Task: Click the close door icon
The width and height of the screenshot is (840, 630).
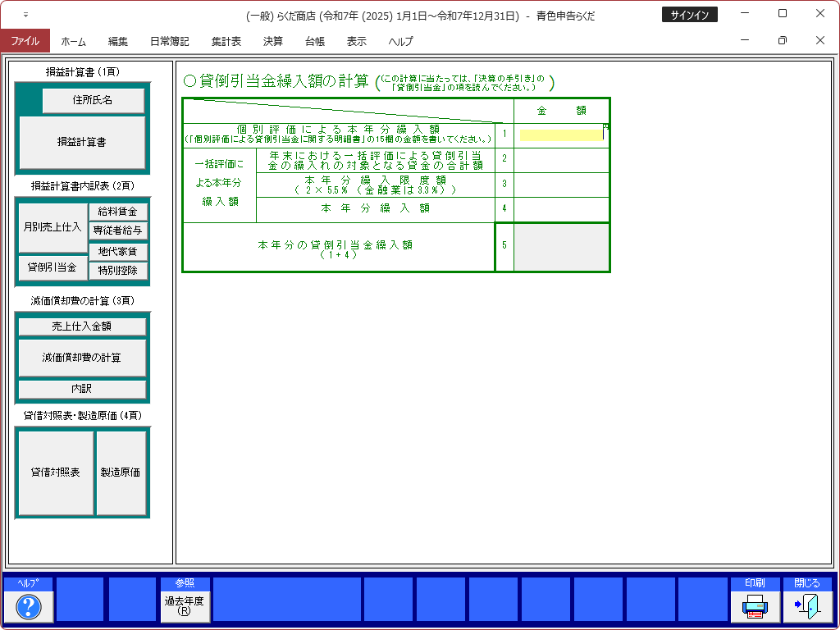Action: [x=807, y=606]
